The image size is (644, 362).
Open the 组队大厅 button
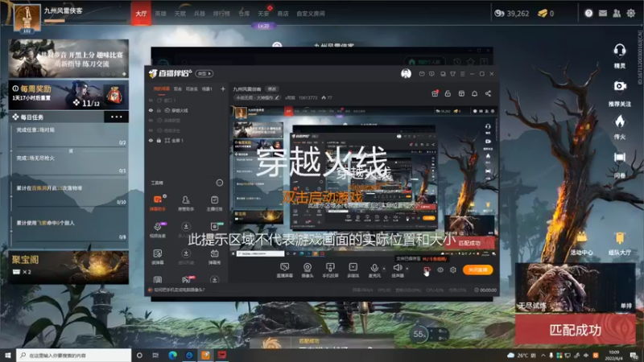pos(619,244)
